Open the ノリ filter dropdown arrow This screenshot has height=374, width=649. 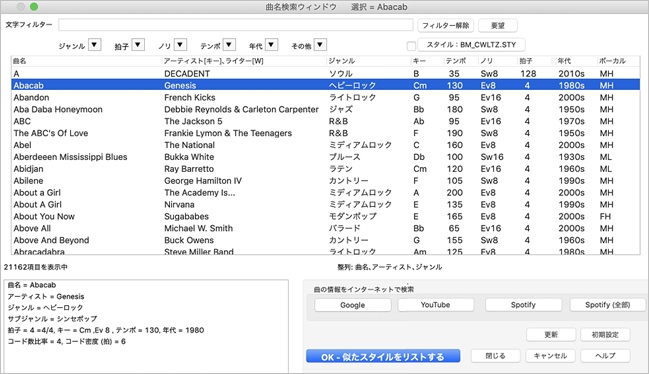click(180, 45)
